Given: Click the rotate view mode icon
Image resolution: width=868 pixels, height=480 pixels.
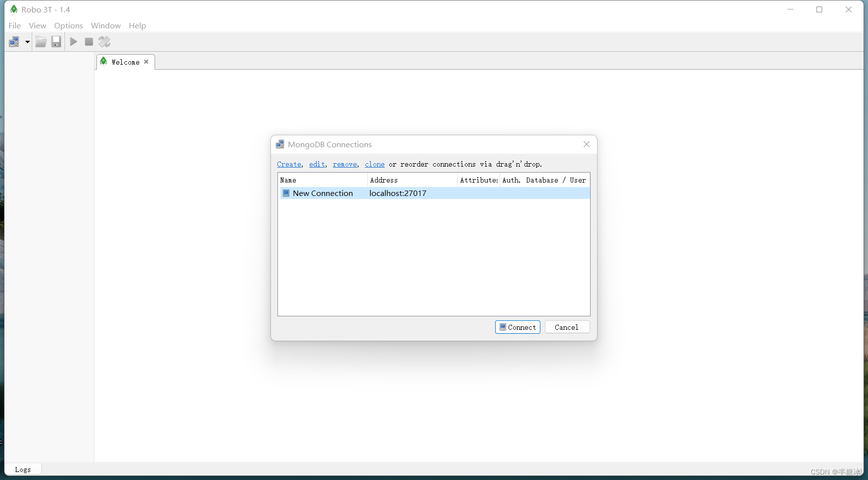Looking at the screenshot, I should click(x=104, y=42).
